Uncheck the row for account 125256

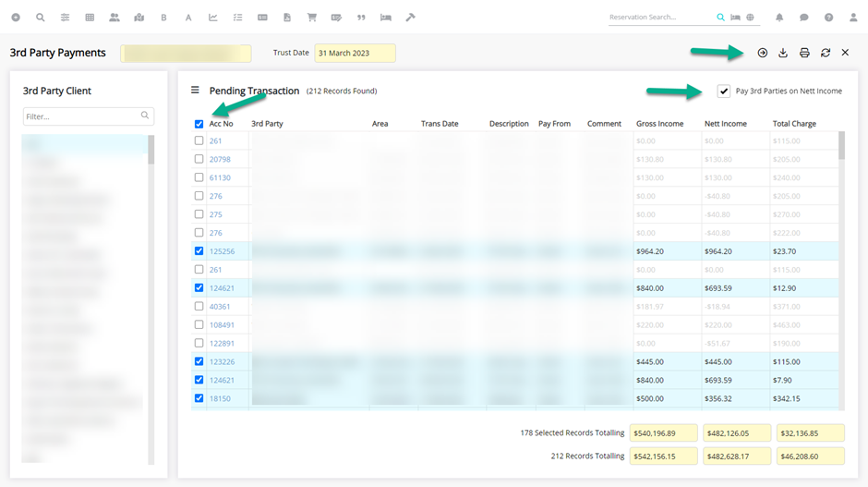tap(199, 251)
